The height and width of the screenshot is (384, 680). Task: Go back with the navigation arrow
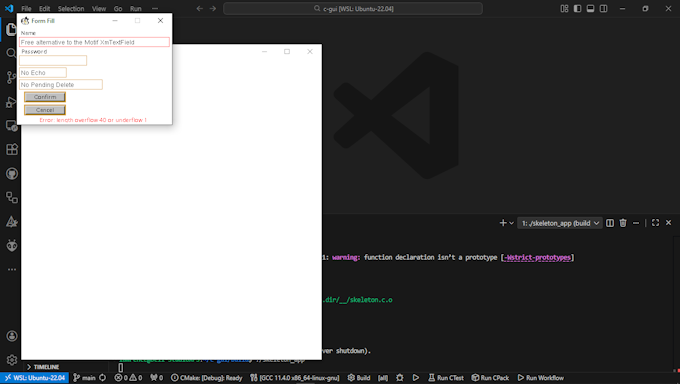tap(199, 9)
